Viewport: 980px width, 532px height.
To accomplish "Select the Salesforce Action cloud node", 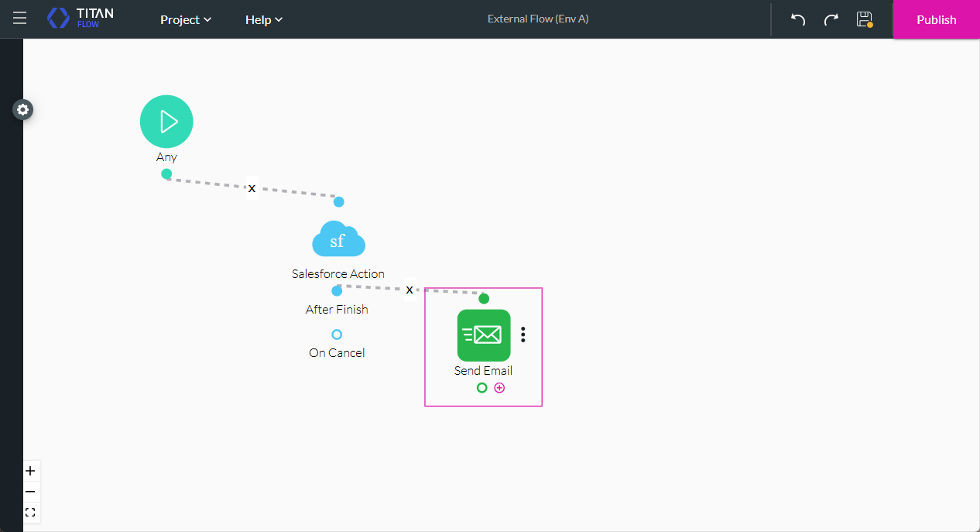I will pos(338,240).
